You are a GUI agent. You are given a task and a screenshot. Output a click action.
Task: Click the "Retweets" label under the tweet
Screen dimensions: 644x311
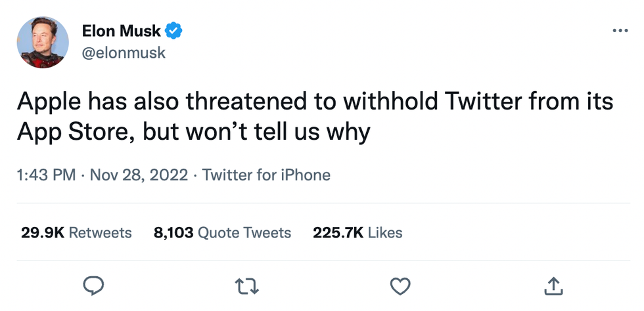[100, 232]
